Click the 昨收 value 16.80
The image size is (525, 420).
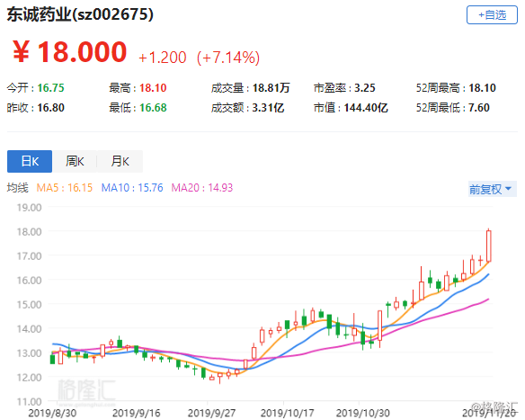tap(50, 108)
